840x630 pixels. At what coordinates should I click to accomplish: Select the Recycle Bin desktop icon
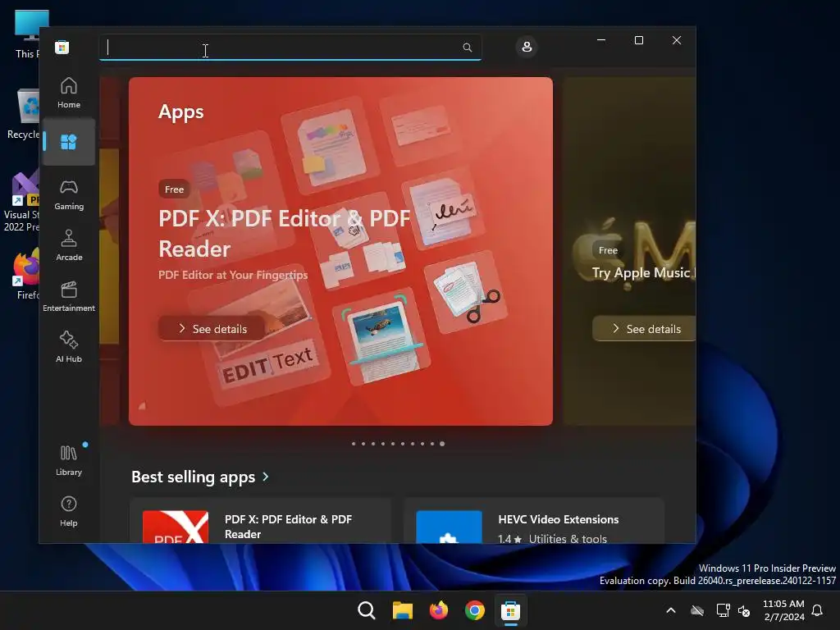tap(23, 114)
